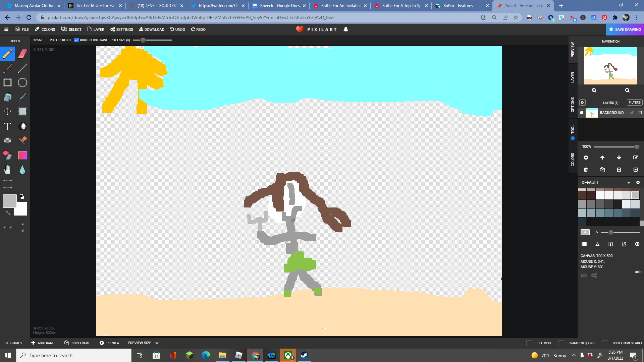The image size is (644, 362).
Task: Select the Eraser tool
Action: click(22, 54)
